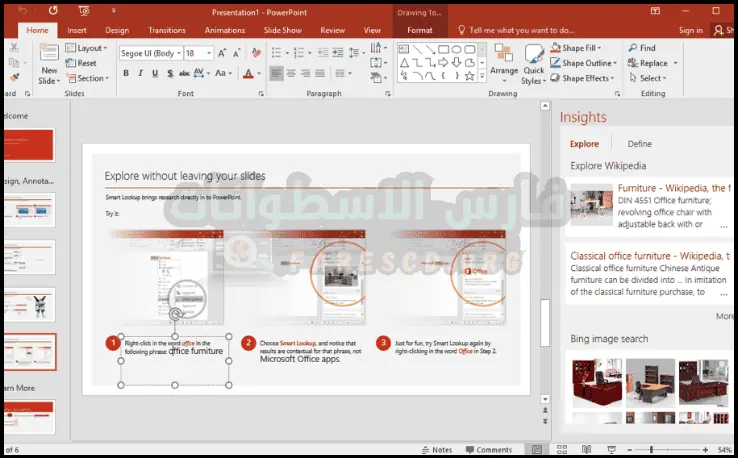Screen dimensions: 738x458
Task: Click the Comments button in status bar
Action: tap(489, 450)
